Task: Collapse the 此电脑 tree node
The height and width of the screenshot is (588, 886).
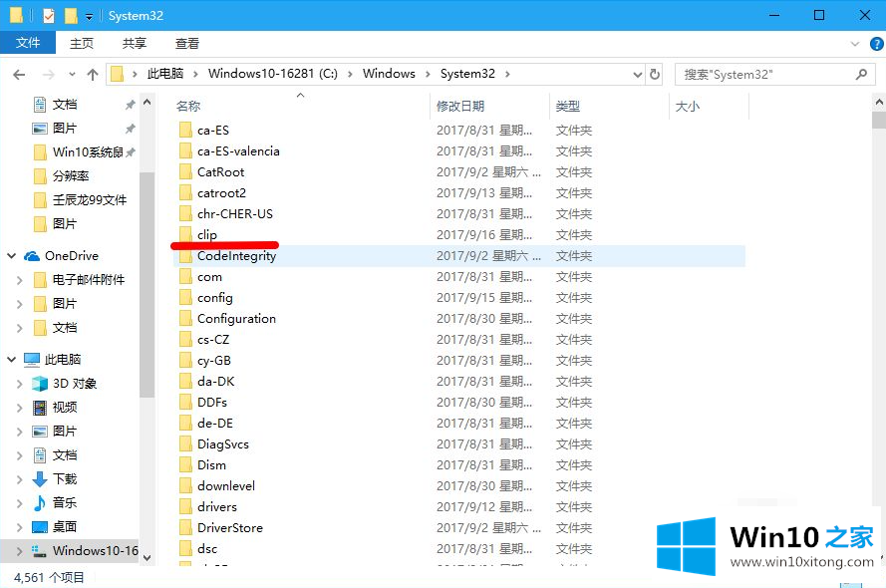Action: [x=11, y=359]
